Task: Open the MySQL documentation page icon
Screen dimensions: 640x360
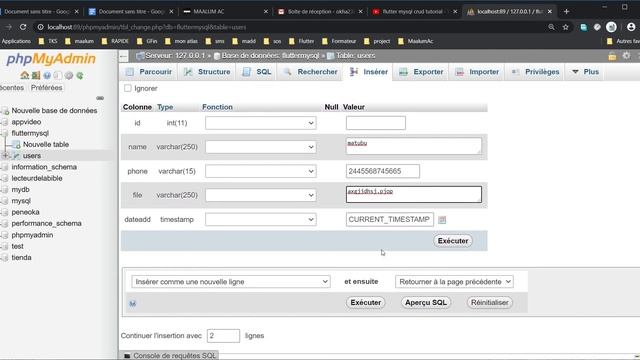Action: coord(58,76)
